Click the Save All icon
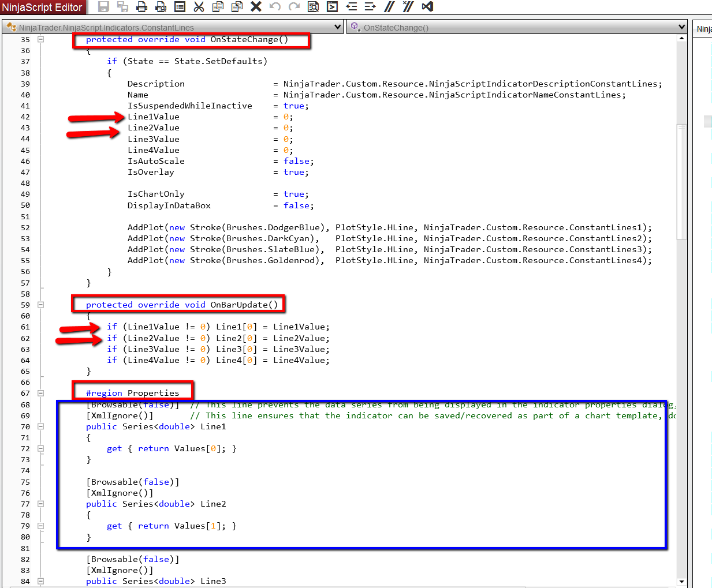The image size is (712, 588). click(123, 6)
